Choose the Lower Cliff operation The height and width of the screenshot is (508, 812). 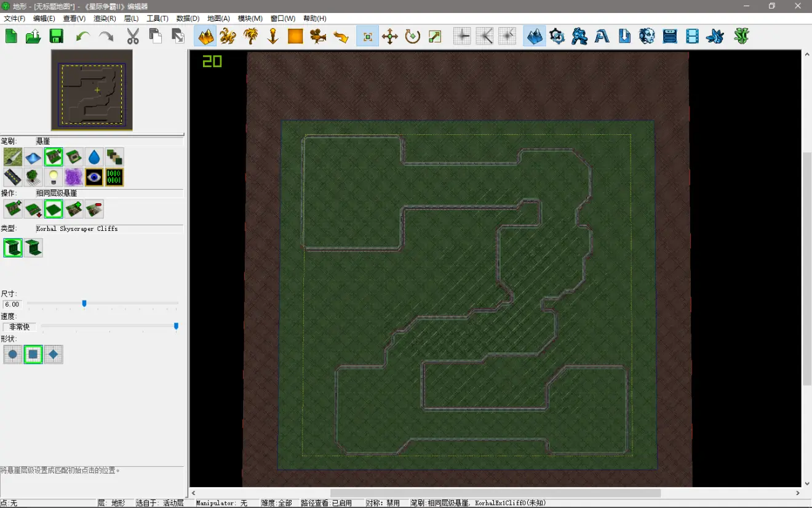pos(33,209)
